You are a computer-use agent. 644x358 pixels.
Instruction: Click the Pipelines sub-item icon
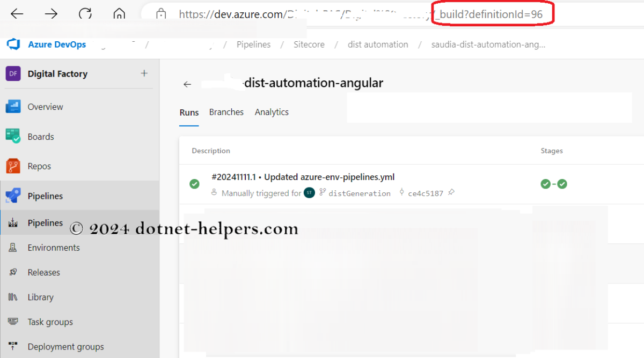tap(13, 223)
